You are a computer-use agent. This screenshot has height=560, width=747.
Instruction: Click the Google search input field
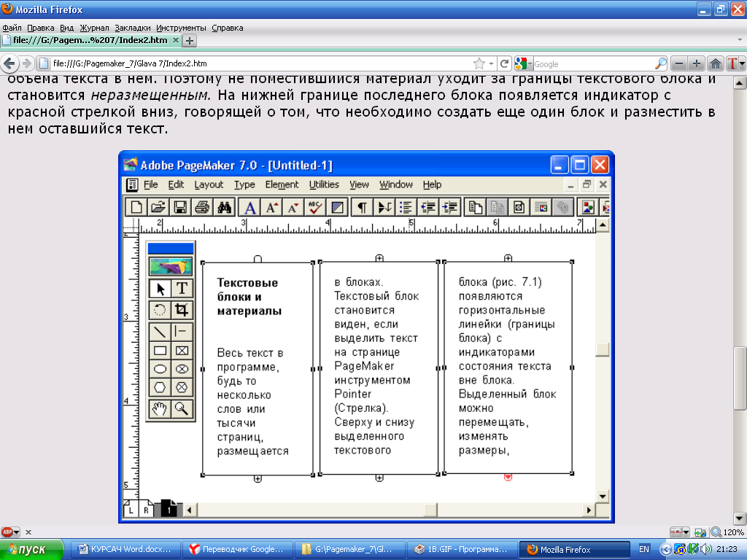pyautogui.click(x=593, y=64)
